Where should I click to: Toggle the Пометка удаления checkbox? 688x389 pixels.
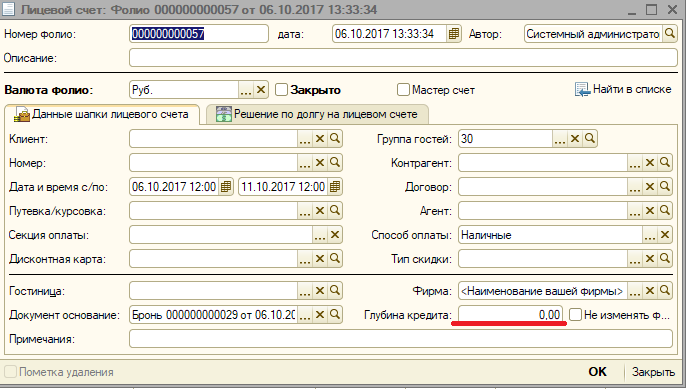[11, 371]
